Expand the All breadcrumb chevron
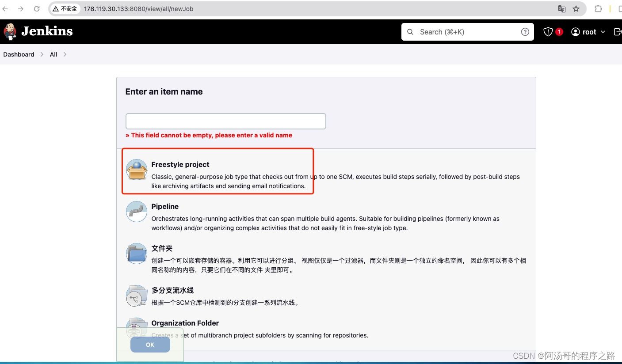The width and height of the screenshot is (622, 364). [65, 54]
